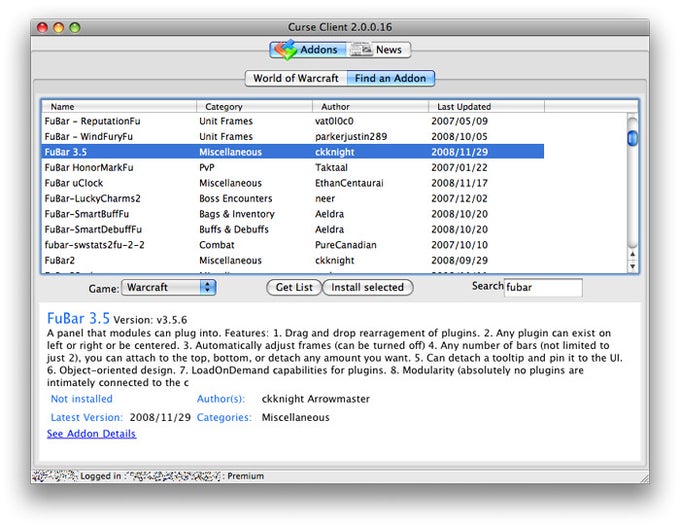
Task: Click the 2007/12/02 date cell
Action: 459,199
